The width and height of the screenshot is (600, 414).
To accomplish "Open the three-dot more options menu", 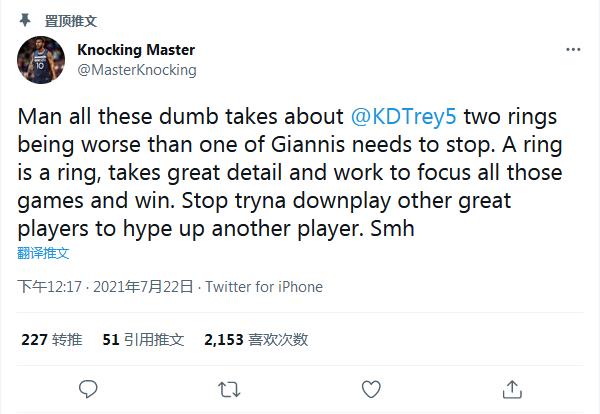I will [x=573, y=49].
